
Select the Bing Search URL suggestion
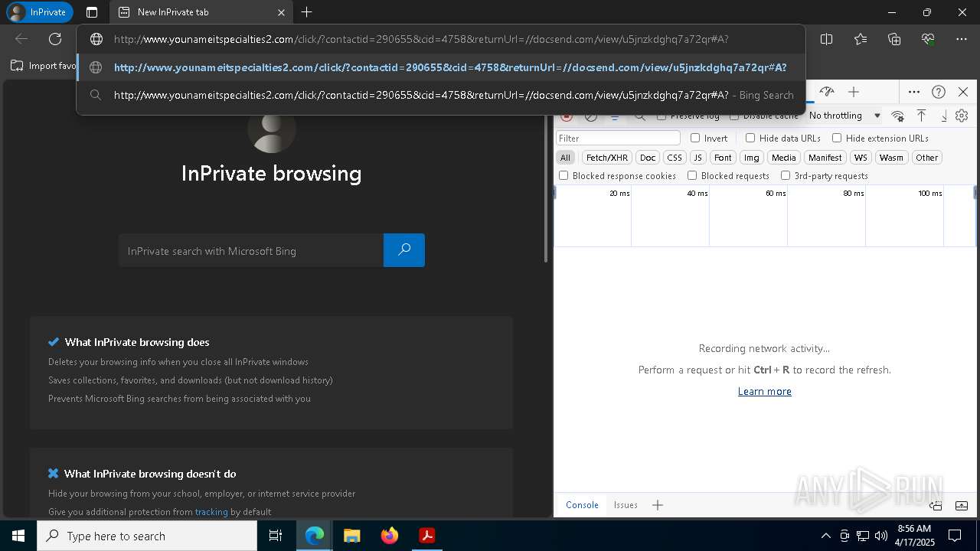point(440,95)
